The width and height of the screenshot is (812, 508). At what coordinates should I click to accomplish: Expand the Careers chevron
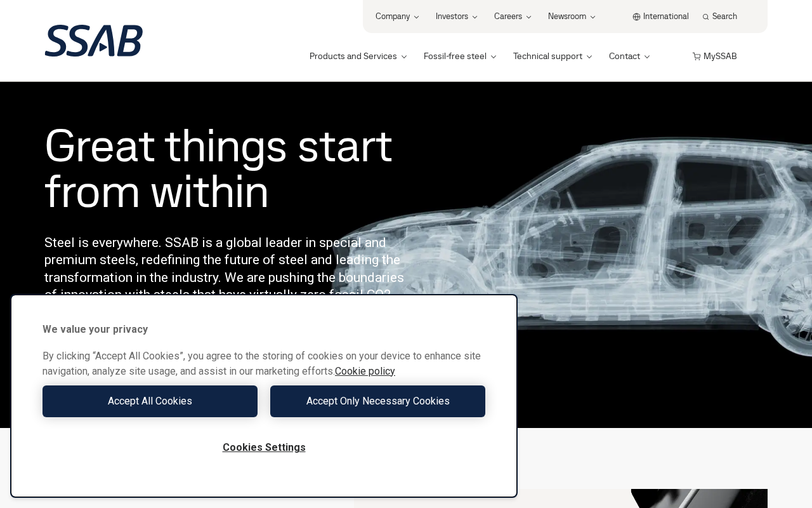pos(528,17)
